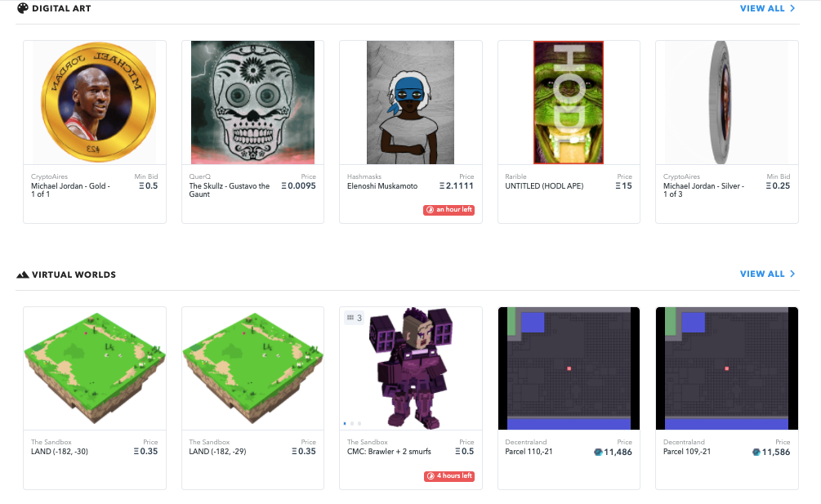Open Michael Jordan Silver coin thumbnail
Image resolution: width=821 pixels, height=504 pixels.
(x=727, y=103)
